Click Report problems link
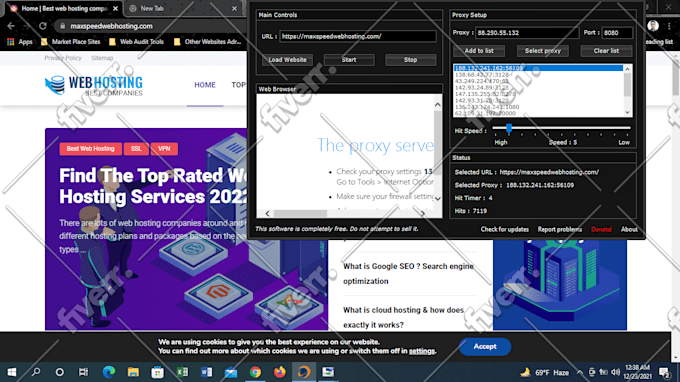Viewport: 680px width, 382px height. point(560,229)
